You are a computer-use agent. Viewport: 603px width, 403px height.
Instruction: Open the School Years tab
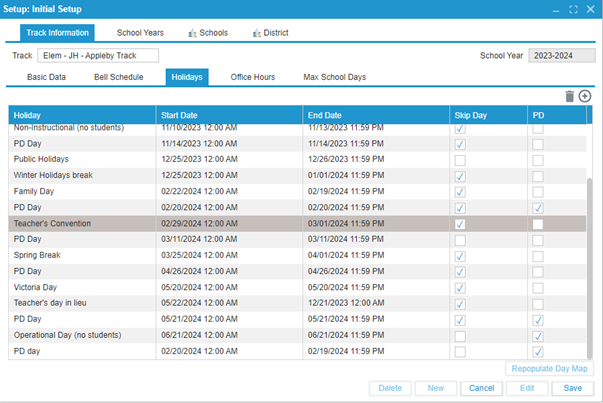(142, 33)
